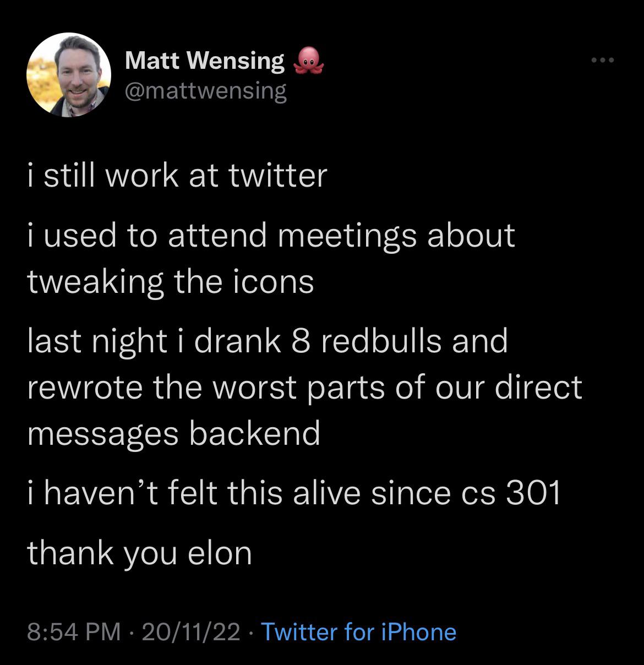Click the closing line "thank you elon"
The width and height of the screenshot is (644, 665).
[139, 552]
